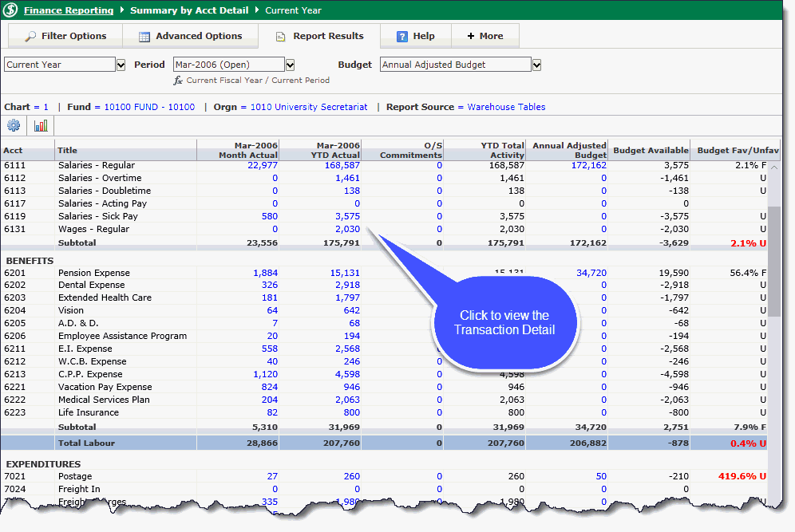Click Postage annual adjusted budget value 50
Screen dimensions: 795x532
601,476
